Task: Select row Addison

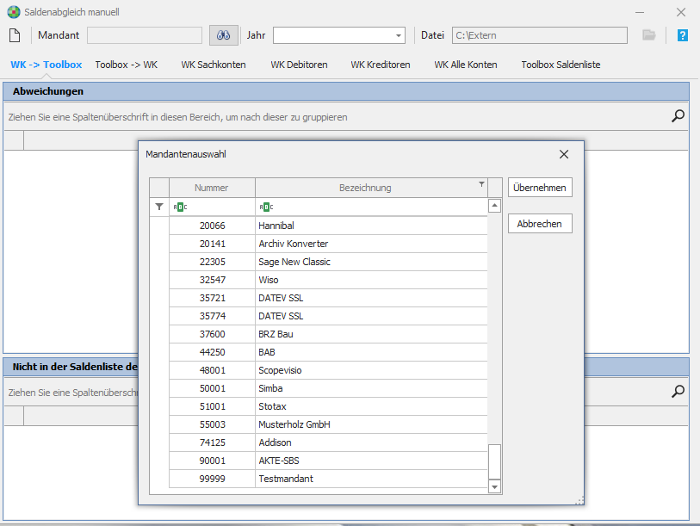Action: click(x=328, y=443)
